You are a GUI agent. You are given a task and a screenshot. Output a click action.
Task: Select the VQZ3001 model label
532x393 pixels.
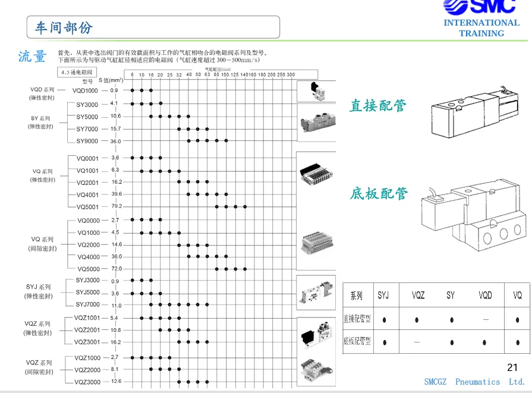(87, 342)
